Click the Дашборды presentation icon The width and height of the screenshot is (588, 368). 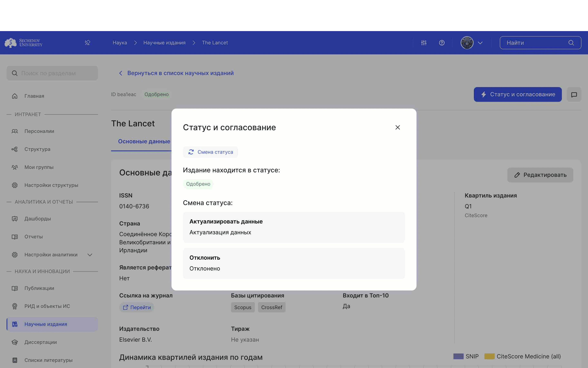(14, 219)
